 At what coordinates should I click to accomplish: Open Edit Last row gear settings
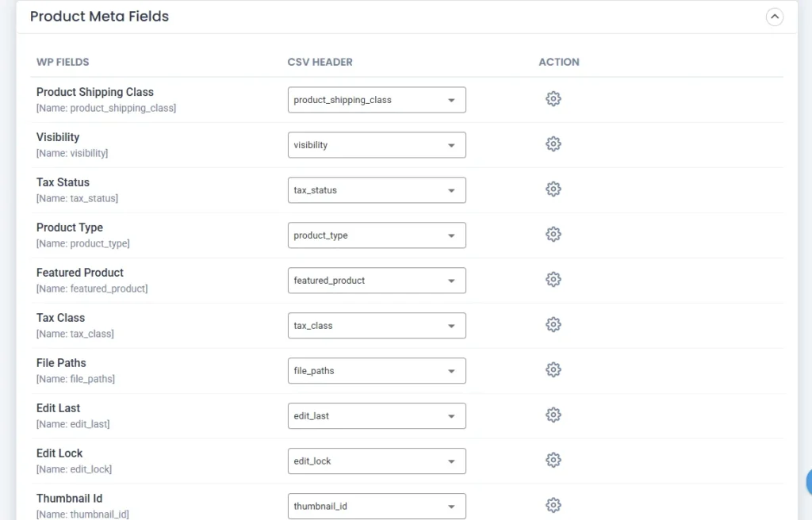[553, 415]
